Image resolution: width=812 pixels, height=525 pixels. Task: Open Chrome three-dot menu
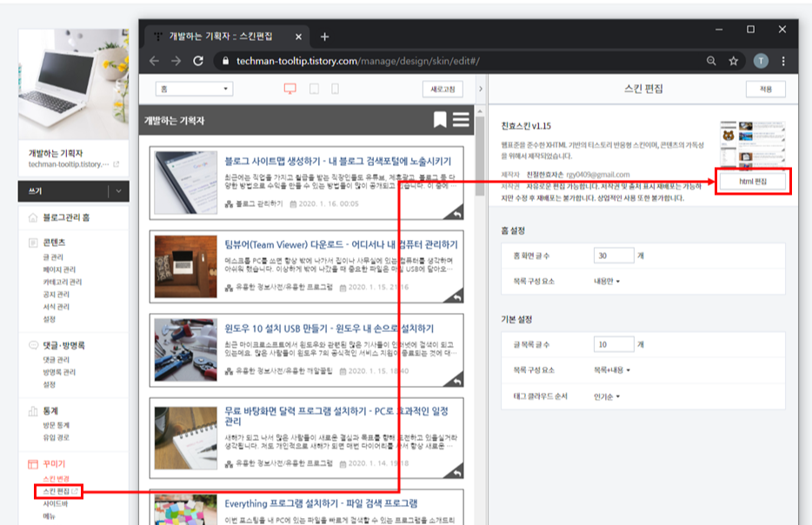click(x=783, y=61)
